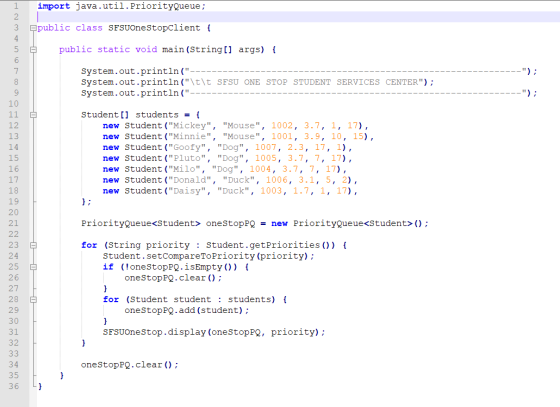
Task: Click the GPA value 3.9
Action: point(312,136)
